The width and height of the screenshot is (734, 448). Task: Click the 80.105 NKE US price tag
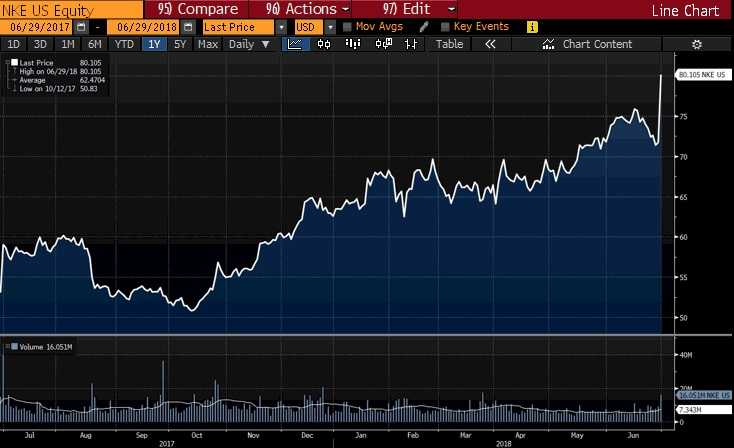[703, 75]
